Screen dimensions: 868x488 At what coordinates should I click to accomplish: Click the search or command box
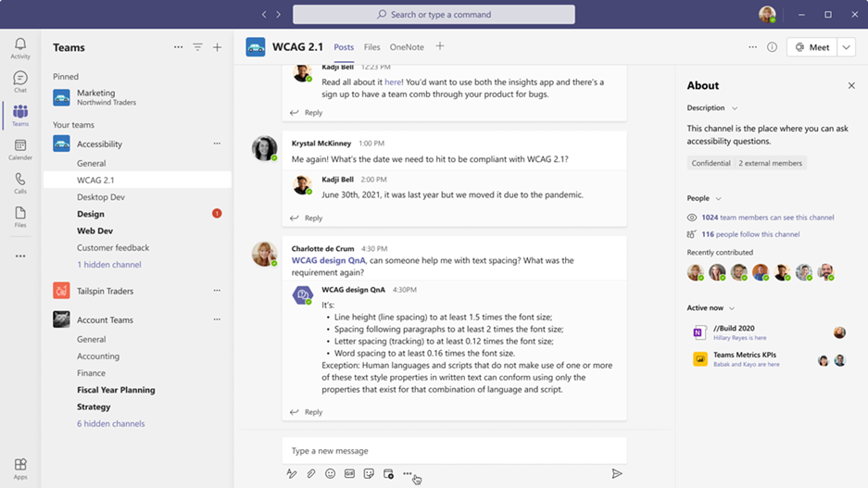[434, 15]
